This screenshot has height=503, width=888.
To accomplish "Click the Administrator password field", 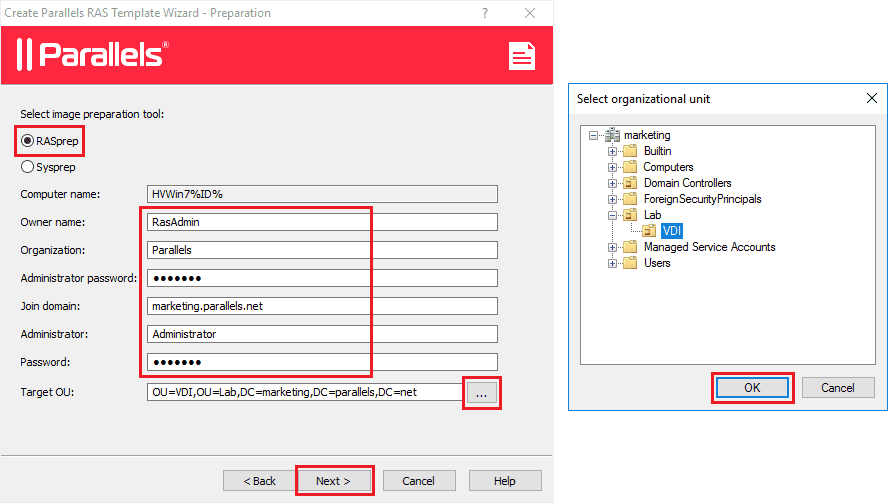I will coord(322,278).
